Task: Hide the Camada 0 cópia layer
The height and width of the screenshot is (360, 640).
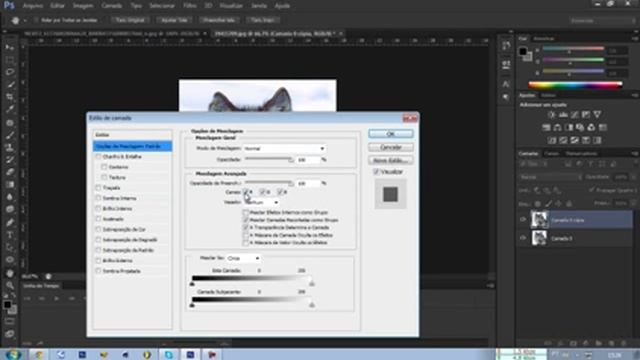Action: point(523,220)
